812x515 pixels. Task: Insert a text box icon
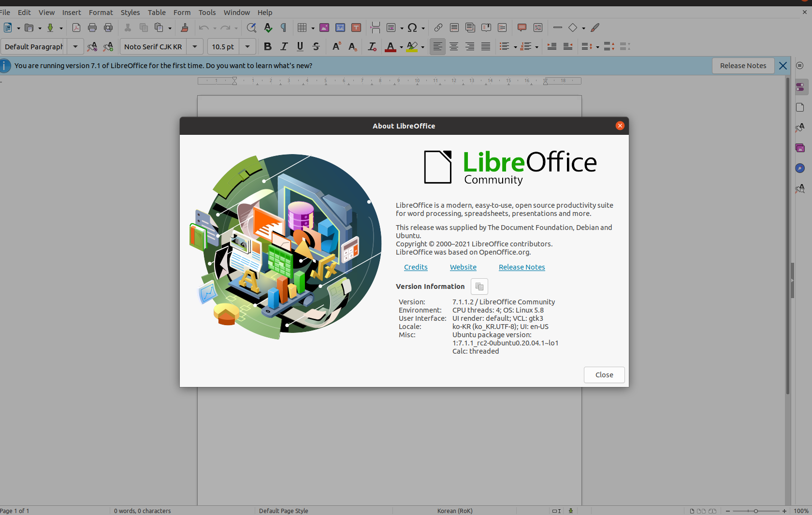[356, 28]
